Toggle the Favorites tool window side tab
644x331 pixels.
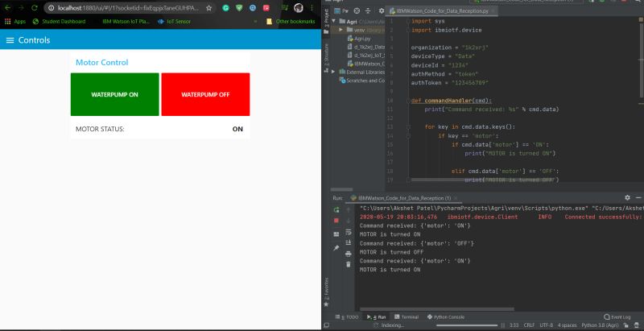[326, 292]
